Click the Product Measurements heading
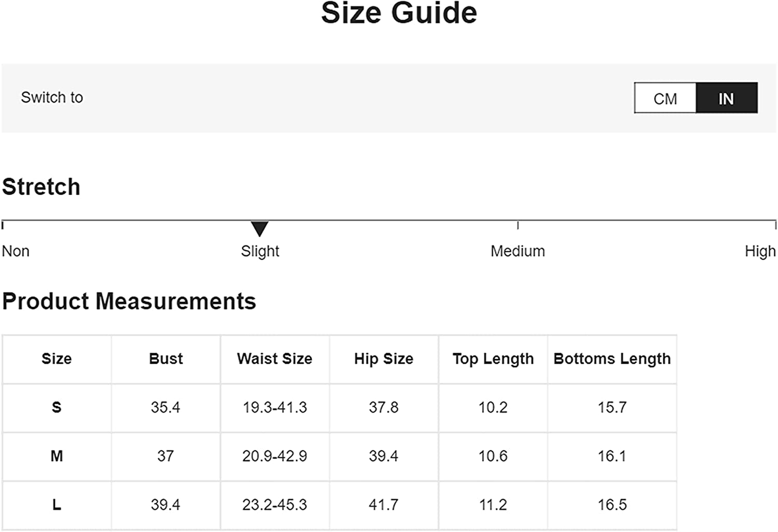The width and height of the screenshot is (778, 532). tap(129, 301)
